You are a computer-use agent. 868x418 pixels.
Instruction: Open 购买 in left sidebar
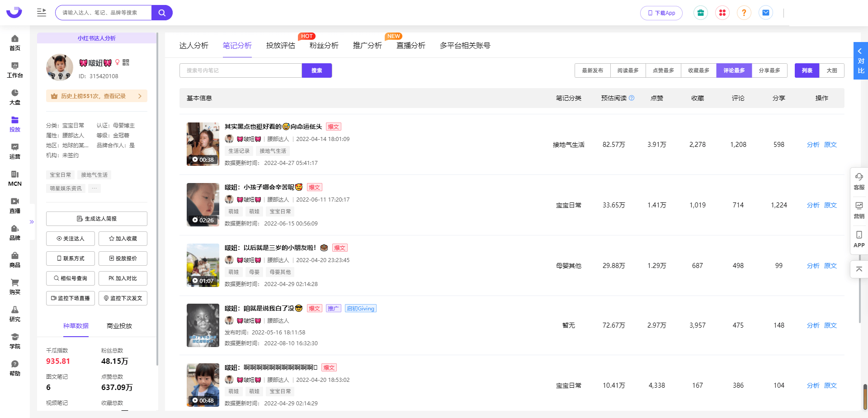tap(15, 287)
